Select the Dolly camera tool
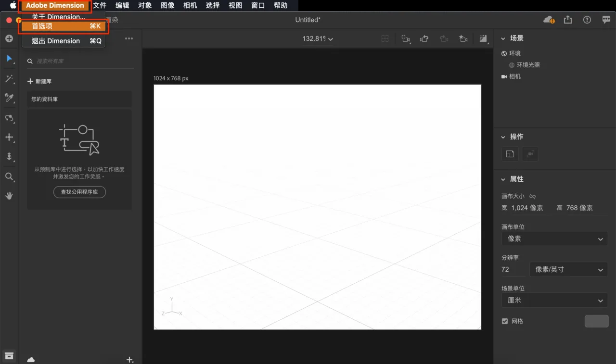 pos(9,157)
